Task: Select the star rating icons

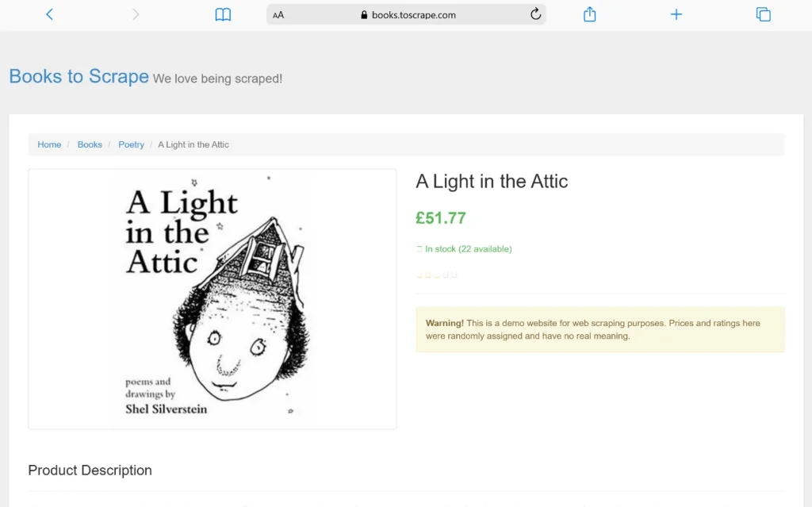Action: click(437, 275)
